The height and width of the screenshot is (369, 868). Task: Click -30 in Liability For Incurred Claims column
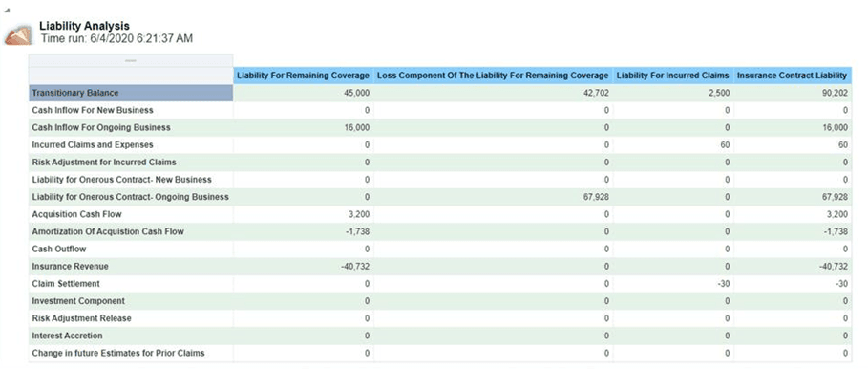point(724,284)
